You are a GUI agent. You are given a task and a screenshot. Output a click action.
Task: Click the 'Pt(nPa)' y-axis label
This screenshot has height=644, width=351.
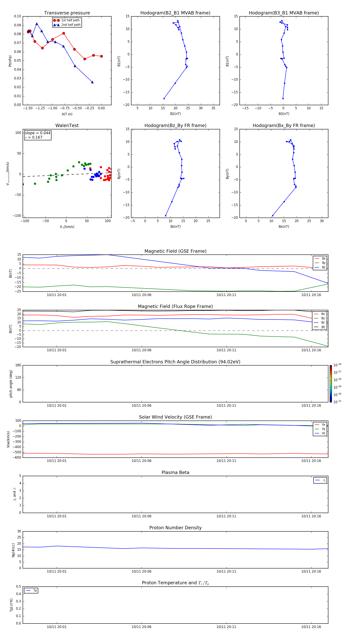click(x=10, y=61)
